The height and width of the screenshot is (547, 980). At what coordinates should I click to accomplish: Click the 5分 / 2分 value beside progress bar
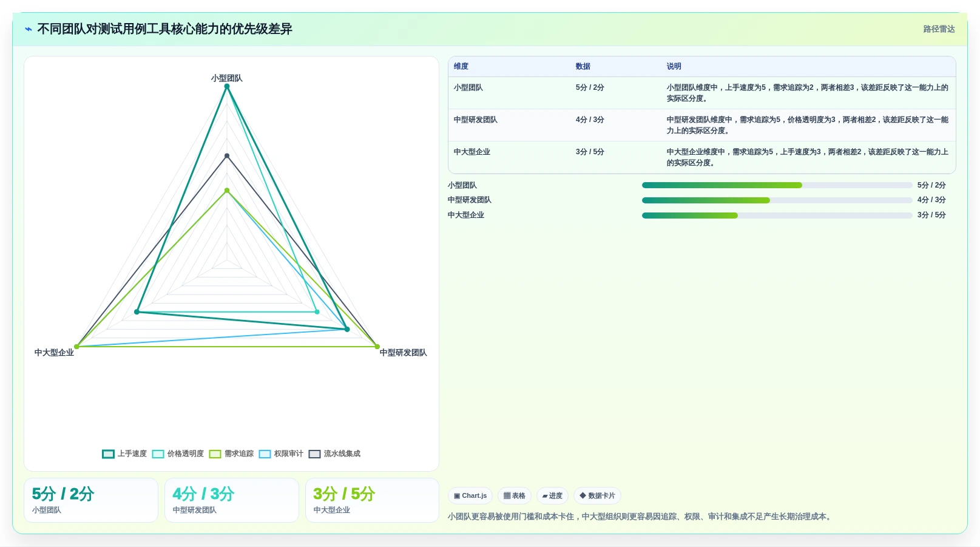coord(931,185)
